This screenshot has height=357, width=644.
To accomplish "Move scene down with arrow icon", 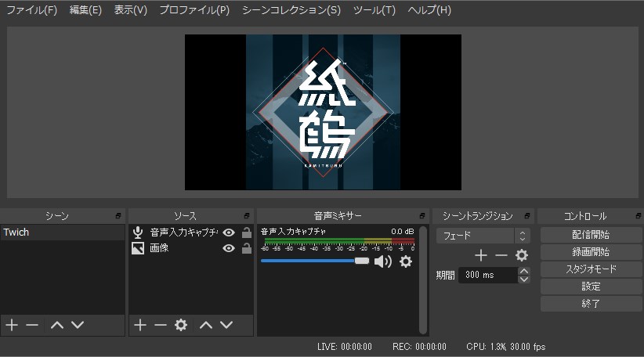I will (78, 325).
